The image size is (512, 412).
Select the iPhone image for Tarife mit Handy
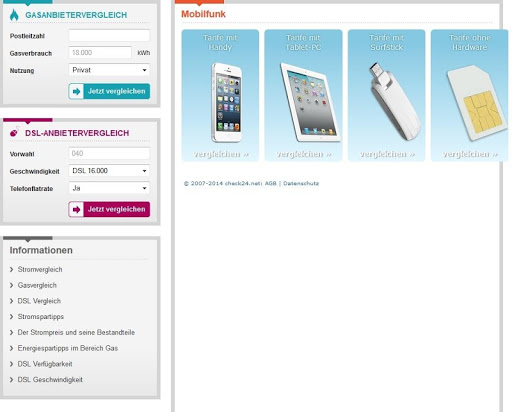(227, 103)
